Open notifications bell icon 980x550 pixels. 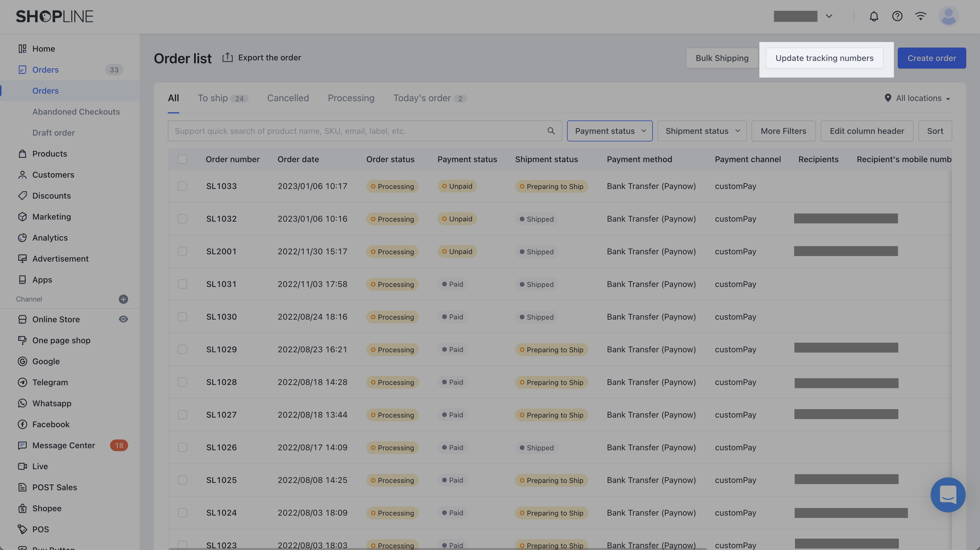click(874, 16)
